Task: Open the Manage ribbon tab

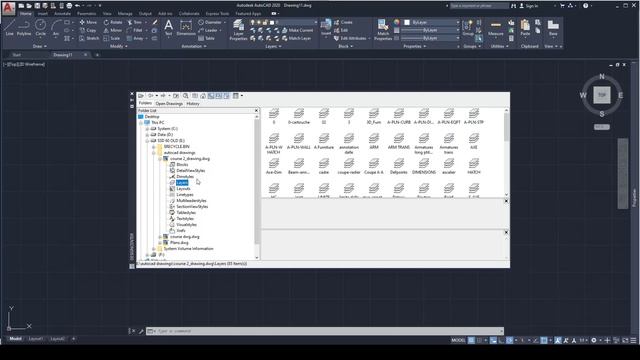Action: (x=125, y=13)
